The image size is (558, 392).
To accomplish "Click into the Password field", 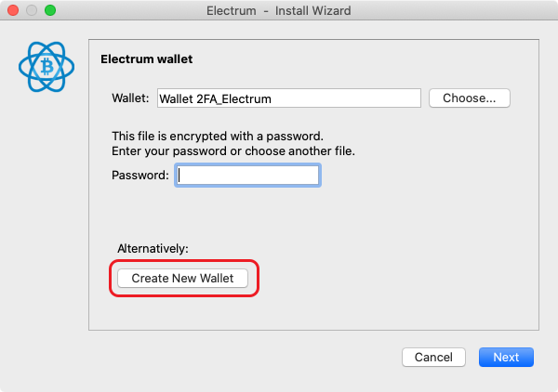I will click(x=247, y=175).
